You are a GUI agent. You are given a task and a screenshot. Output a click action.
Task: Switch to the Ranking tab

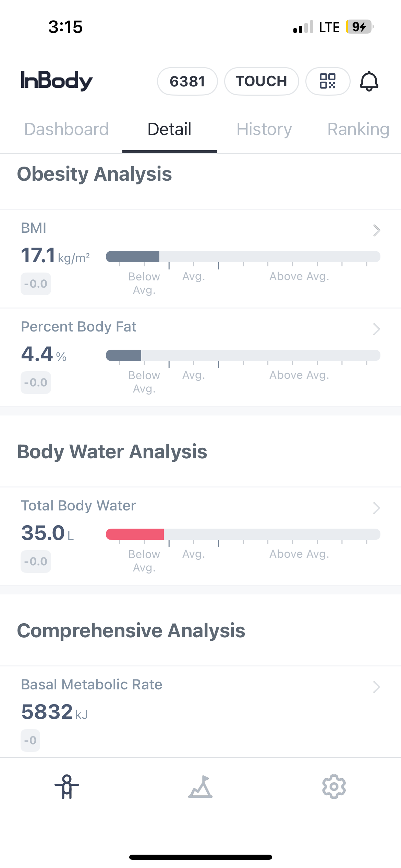click(x=358, y=129)
